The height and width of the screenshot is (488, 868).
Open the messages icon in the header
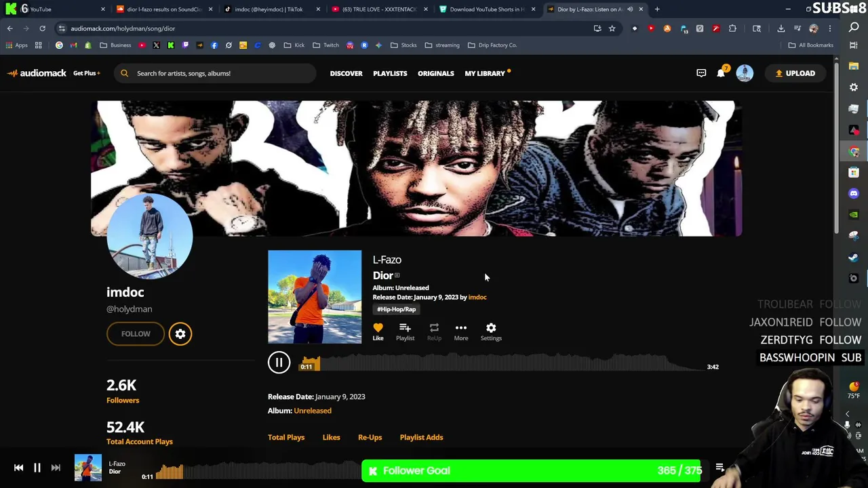click(x=701, y=73)
